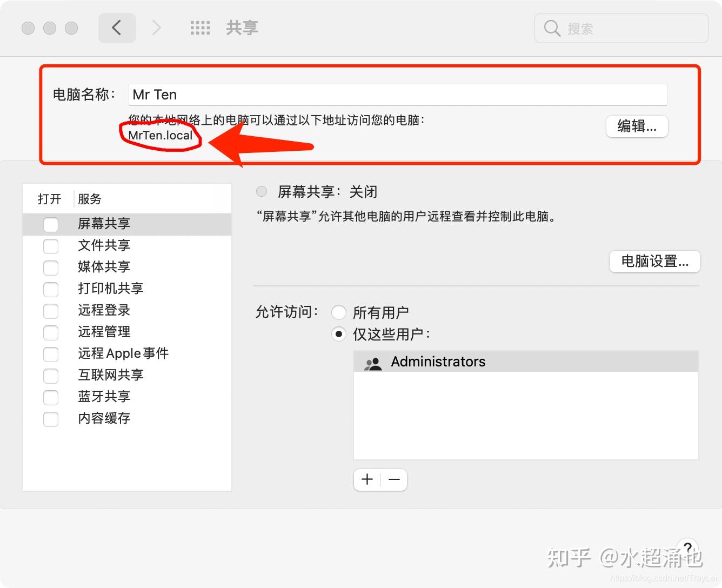
Task: Enable 远程 Apple 事件 checkbox
Action: click(x=51, y=354)
